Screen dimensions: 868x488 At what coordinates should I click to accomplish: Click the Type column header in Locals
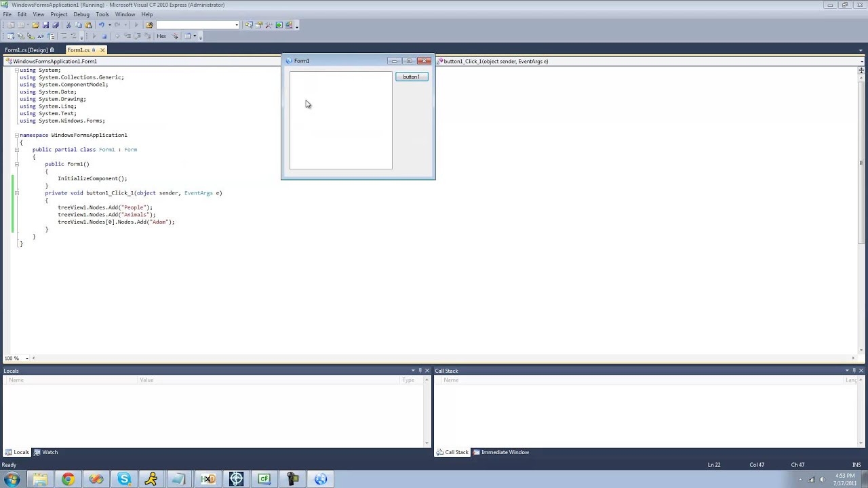point(412,380)
